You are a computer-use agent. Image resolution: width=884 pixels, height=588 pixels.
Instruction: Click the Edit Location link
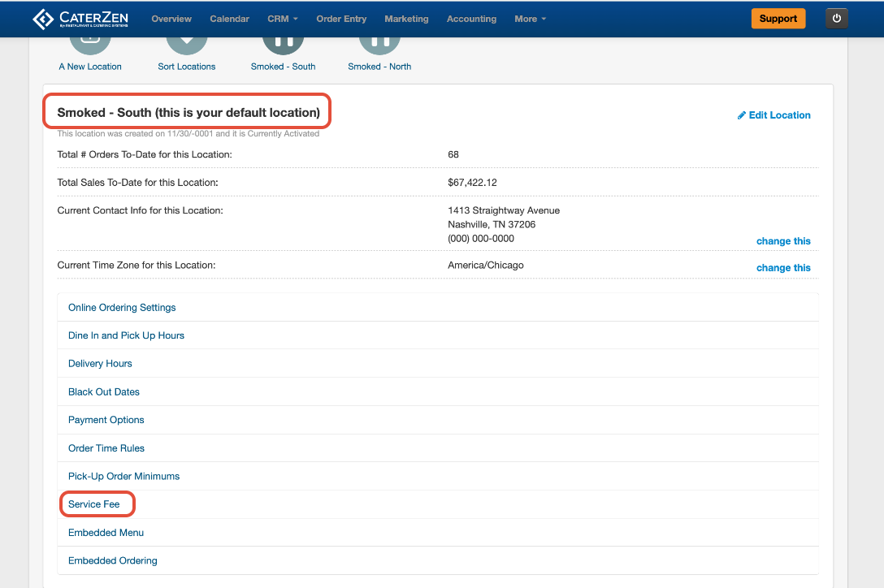(773, 115)
